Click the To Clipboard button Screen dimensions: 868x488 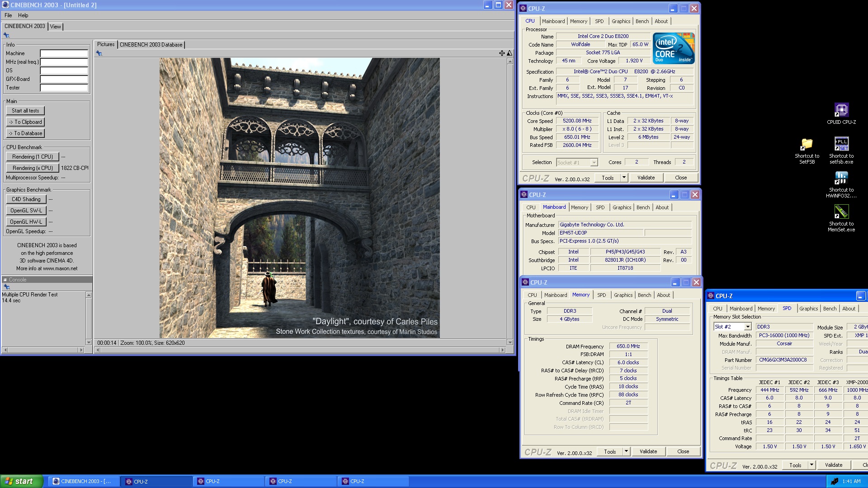(25, 122)
